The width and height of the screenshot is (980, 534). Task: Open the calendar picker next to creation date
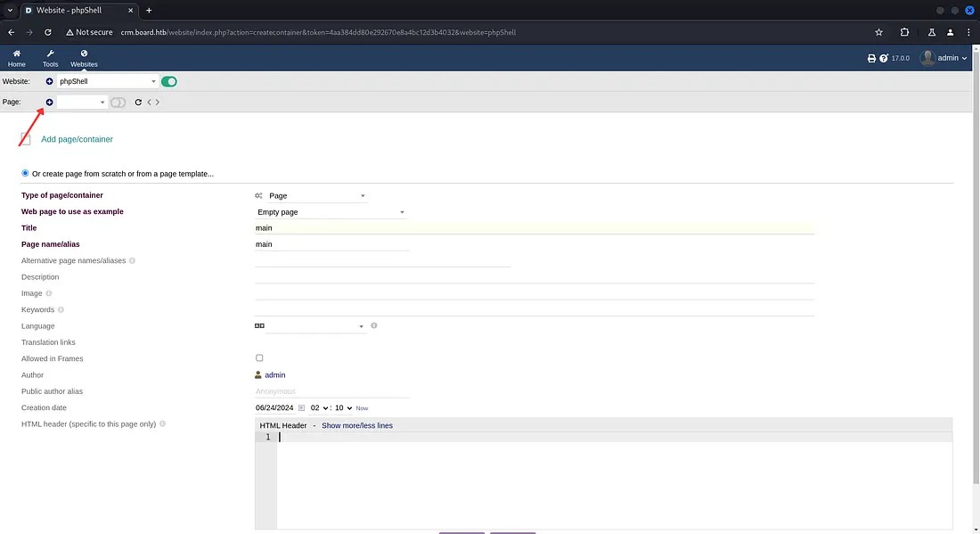pyautogui.click(x=302, y=407)
